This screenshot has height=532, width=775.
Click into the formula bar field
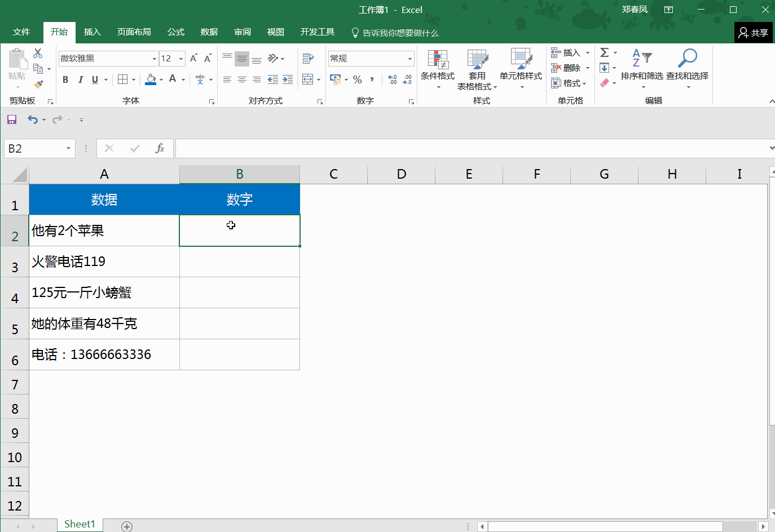472,148
